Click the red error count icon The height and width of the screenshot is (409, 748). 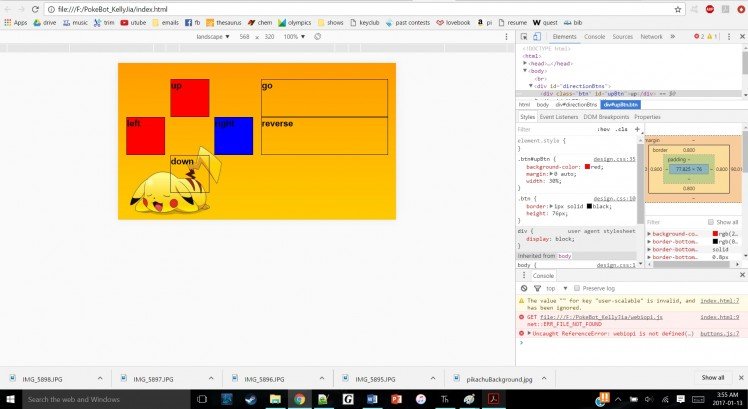point(696,37)
